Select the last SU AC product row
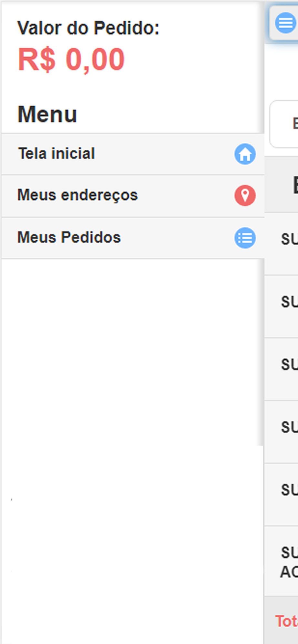Screen dimensions: 298x644 pos(281,561)
